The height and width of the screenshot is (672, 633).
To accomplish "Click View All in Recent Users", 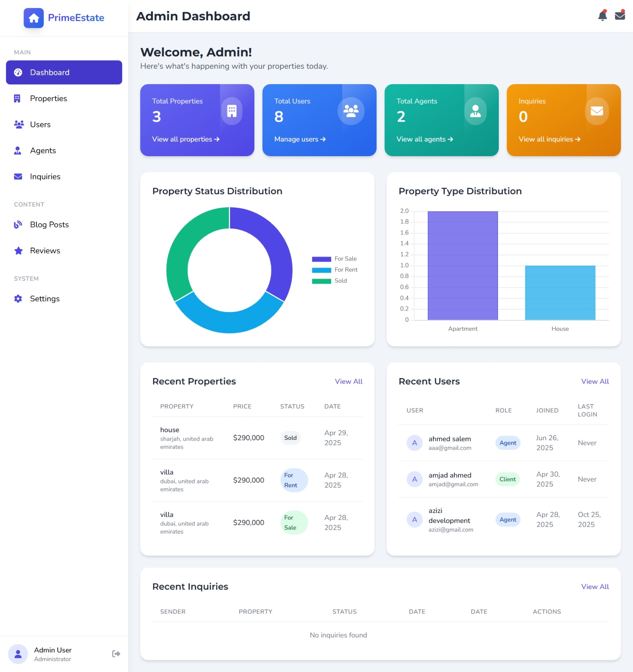I will [594, 381].
